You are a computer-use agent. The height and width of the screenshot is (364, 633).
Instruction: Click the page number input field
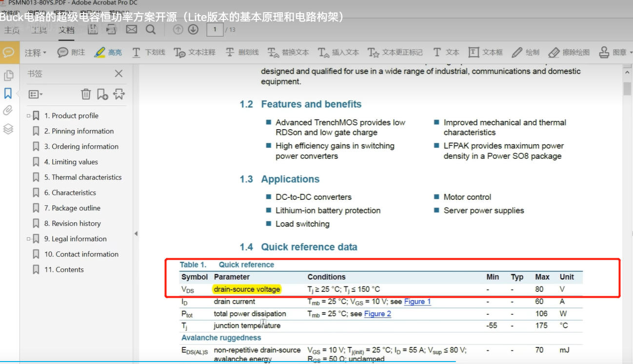coord(215,30)
